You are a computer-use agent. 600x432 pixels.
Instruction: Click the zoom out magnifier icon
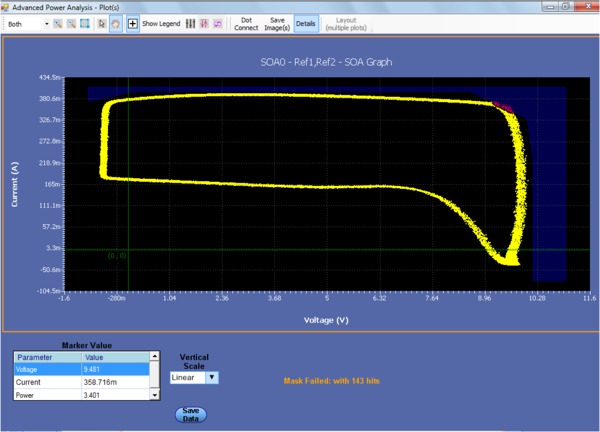pyautogui.click(x=73, y=23)
